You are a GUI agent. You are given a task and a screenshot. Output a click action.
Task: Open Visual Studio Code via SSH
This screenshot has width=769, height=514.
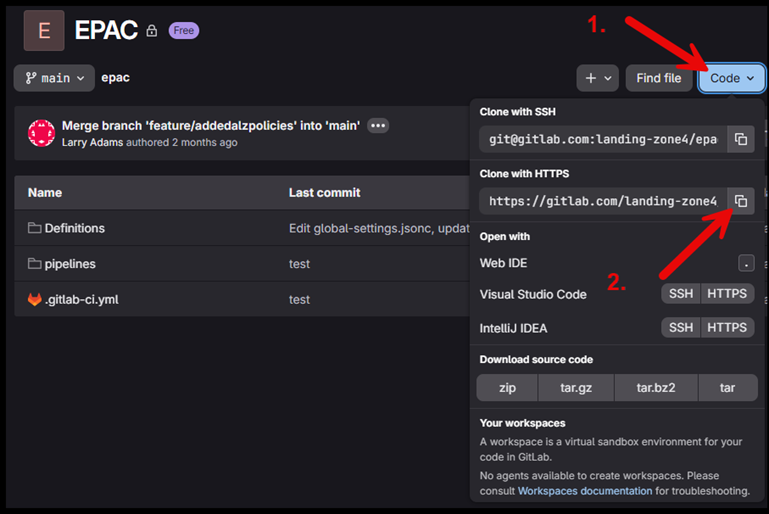[681, 294]
